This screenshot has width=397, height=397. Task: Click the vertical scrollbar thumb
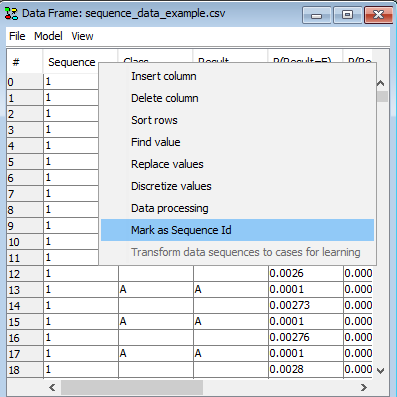(381, 96)
